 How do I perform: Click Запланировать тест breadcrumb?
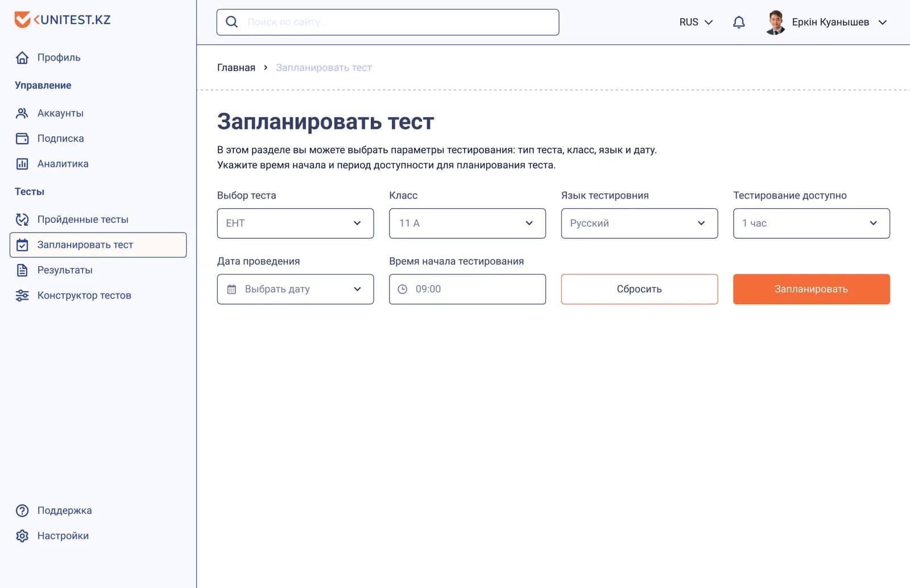324,68
